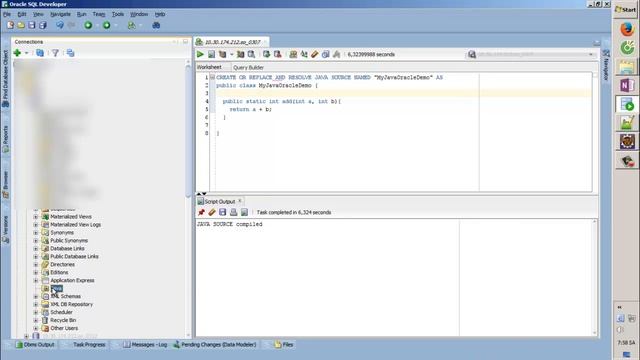
Task: Click the Open folder icon in main toolbar
Action: [x=21, y=25]
